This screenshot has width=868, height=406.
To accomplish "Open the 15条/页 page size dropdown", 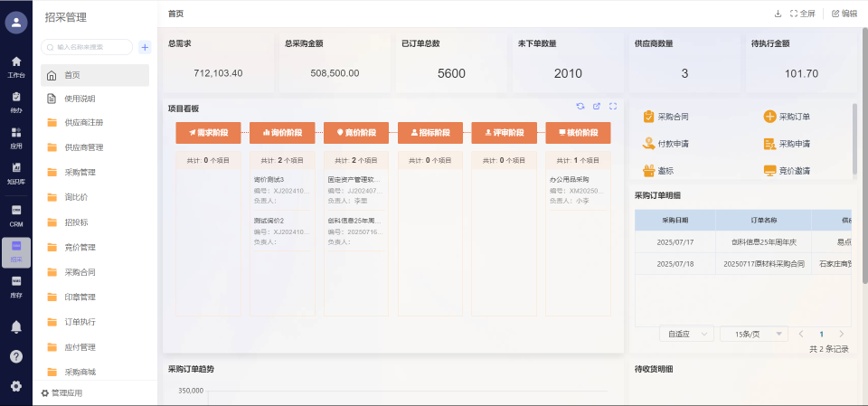I will click(x=751, y=334).
